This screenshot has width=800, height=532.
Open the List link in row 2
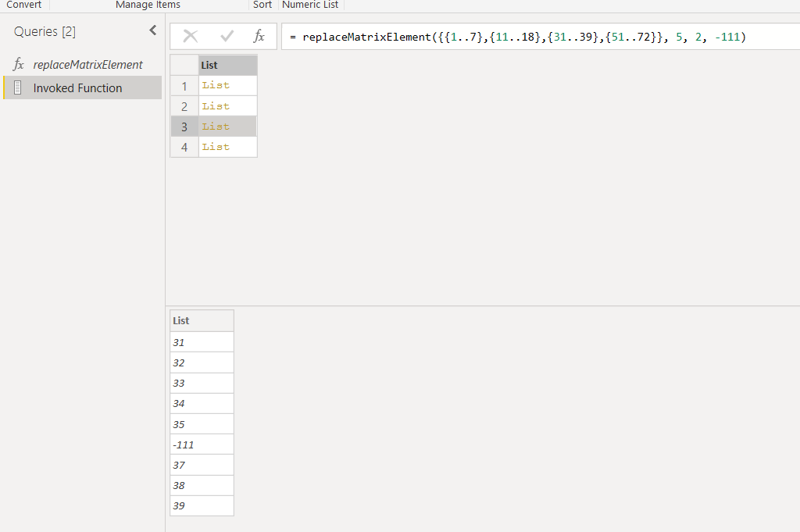[x=216, y=106]
